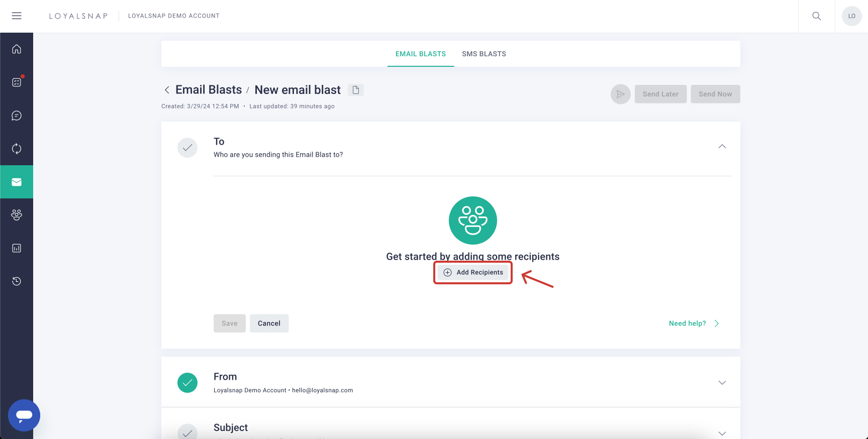The width and height of the screenshot is (868, 439).
Task: Open the clients/people sidebar icon
Action: 17,215
